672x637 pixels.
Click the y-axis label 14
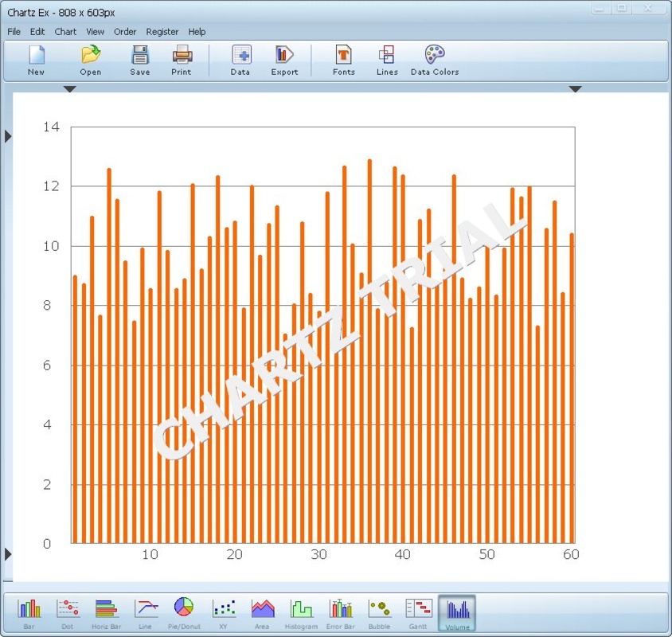click(x=51, y=127)
